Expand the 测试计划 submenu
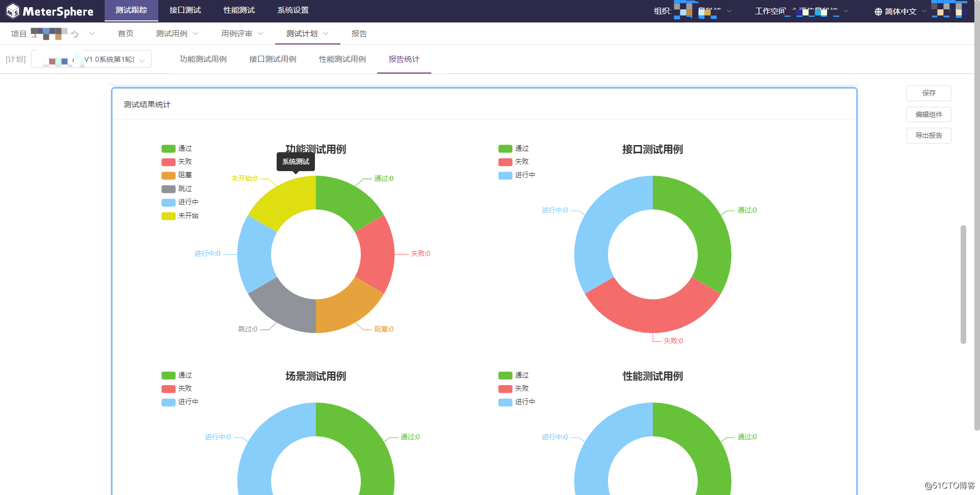The width and height of the screenshot is (980, 495). (307, 34)
